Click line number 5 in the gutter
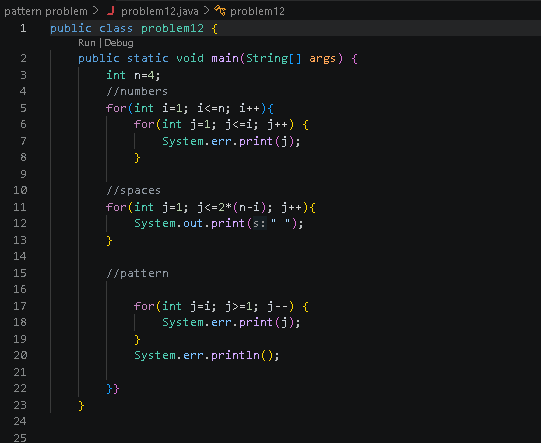 click(23, 108)
